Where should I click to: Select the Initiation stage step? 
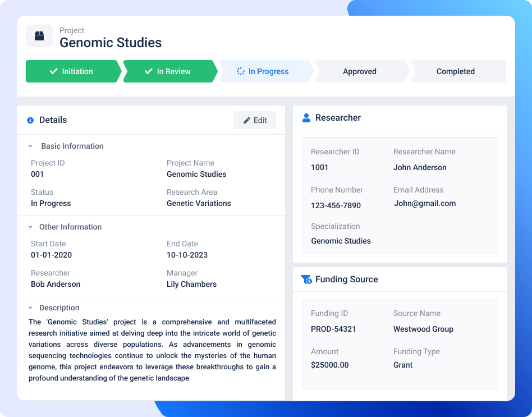point(74,71)
